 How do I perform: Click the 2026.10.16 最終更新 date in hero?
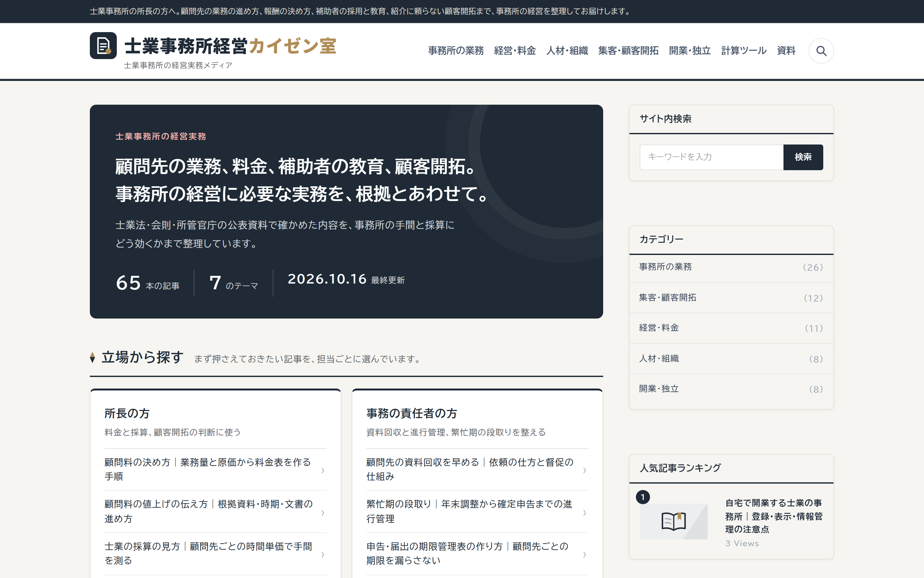tap(346, 279)
